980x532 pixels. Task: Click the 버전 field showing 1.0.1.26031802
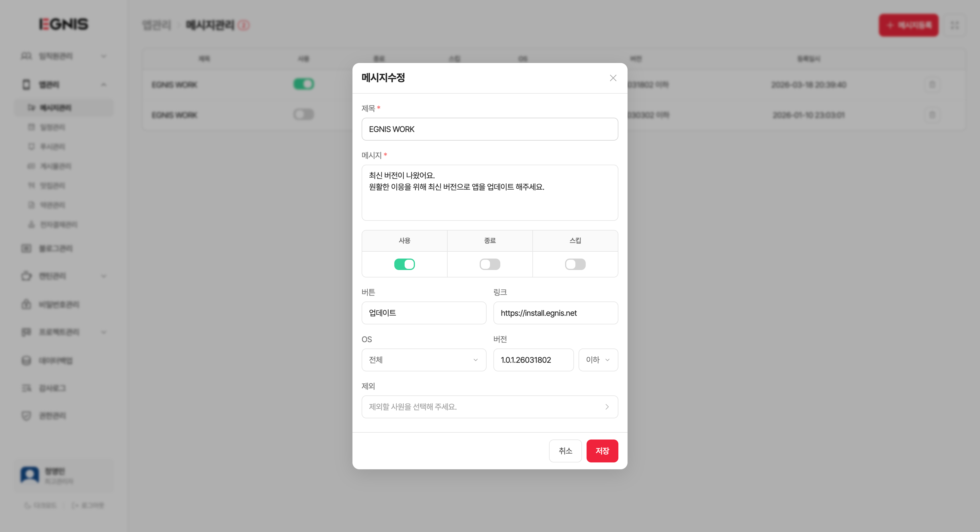[533, 360]
